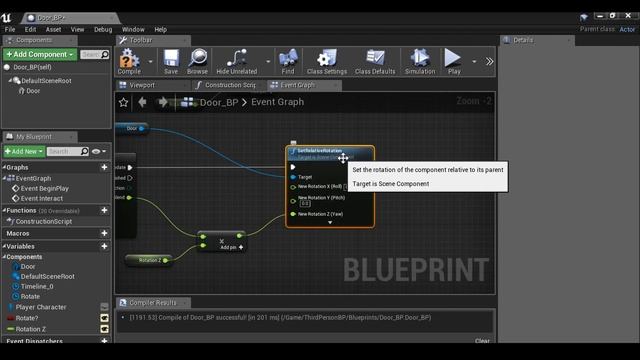Screen dimensions: 640x360
Task: Open the File menu
Action: pyautogui.click(x=10, y=29)
